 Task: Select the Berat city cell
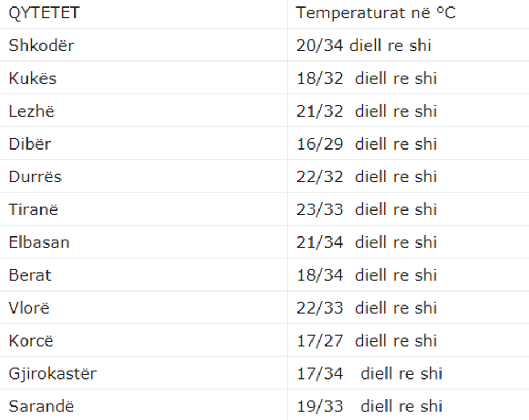30,275
